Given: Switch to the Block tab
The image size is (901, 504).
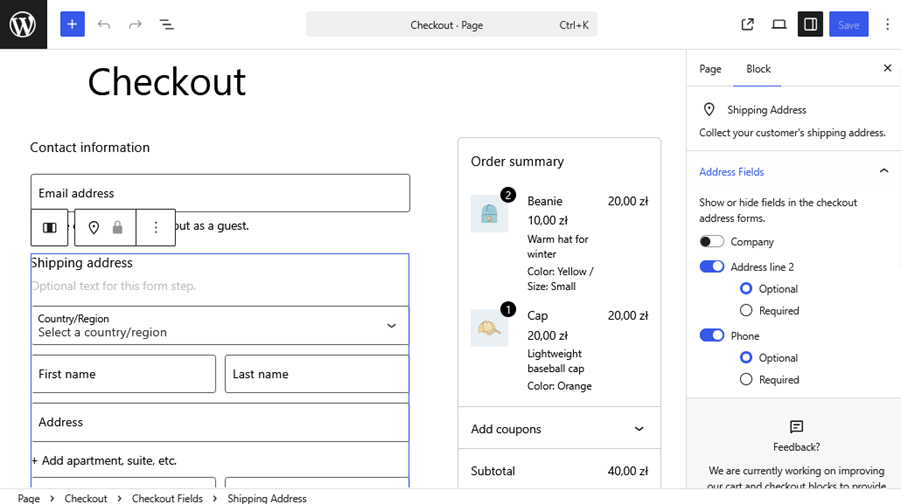Looking at the screenshot, I should 758,68.
